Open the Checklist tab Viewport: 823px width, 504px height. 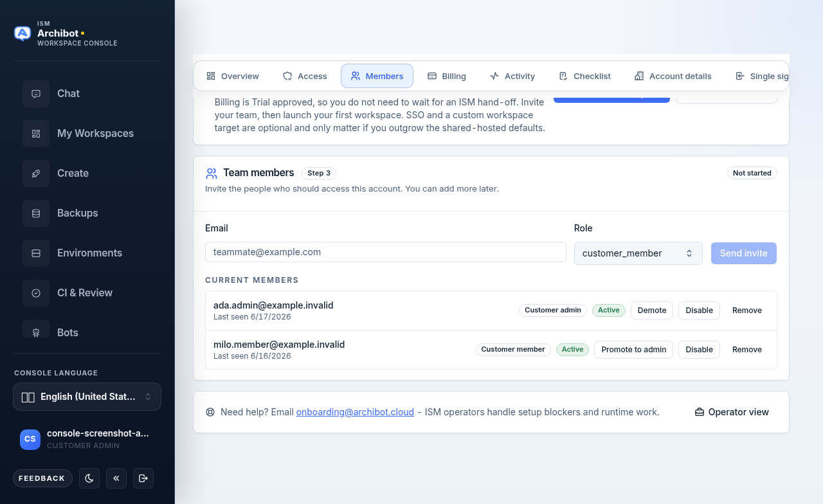[x=584, y=76]
